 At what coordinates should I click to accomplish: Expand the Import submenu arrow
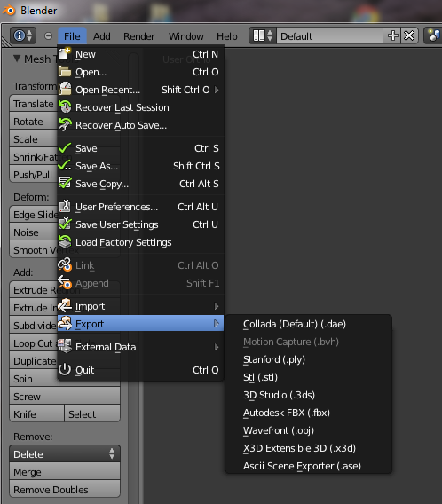(x=217, y=306)
